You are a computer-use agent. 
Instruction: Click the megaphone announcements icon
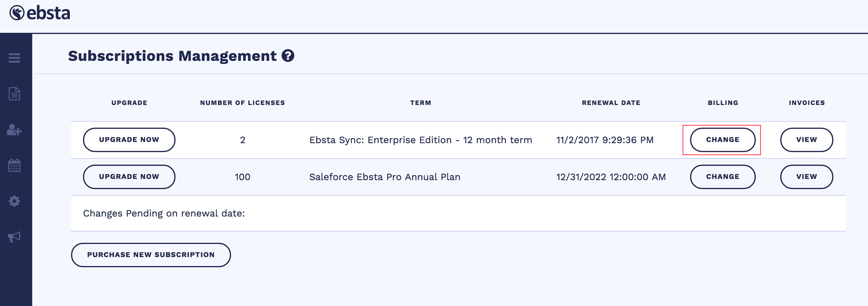14,237
